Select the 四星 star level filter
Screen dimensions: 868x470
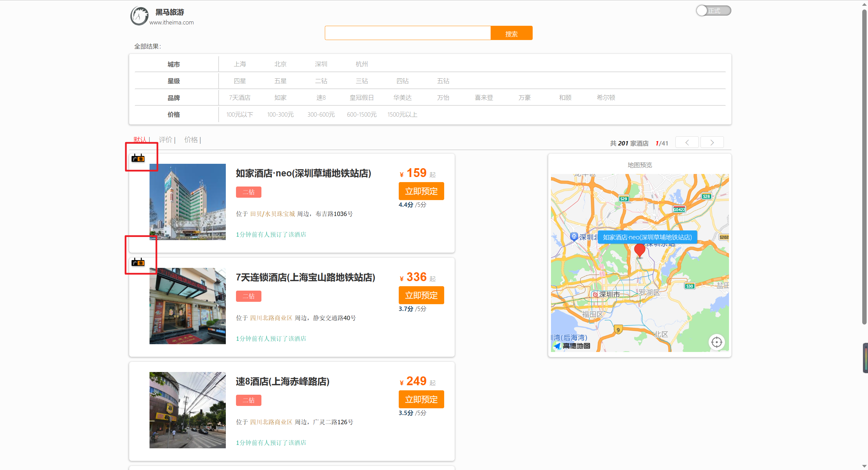tap(240, 81)
